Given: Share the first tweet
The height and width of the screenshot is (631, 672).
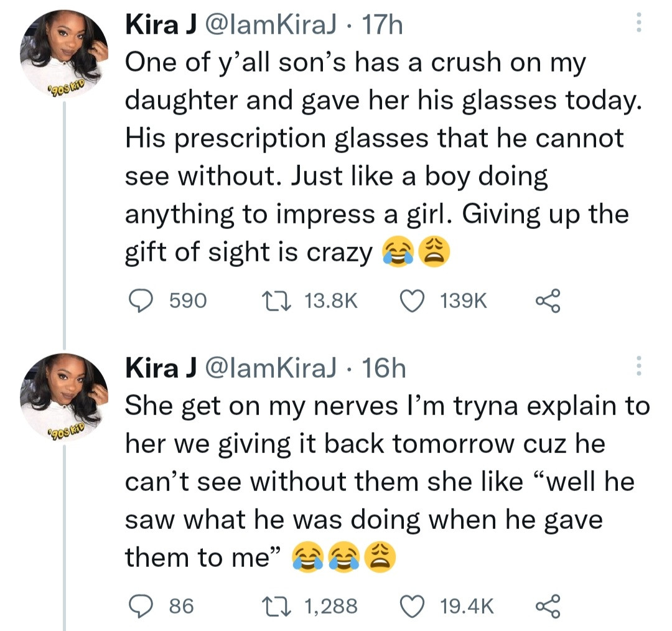Looking at the screenshot, I should coord(549,301).
